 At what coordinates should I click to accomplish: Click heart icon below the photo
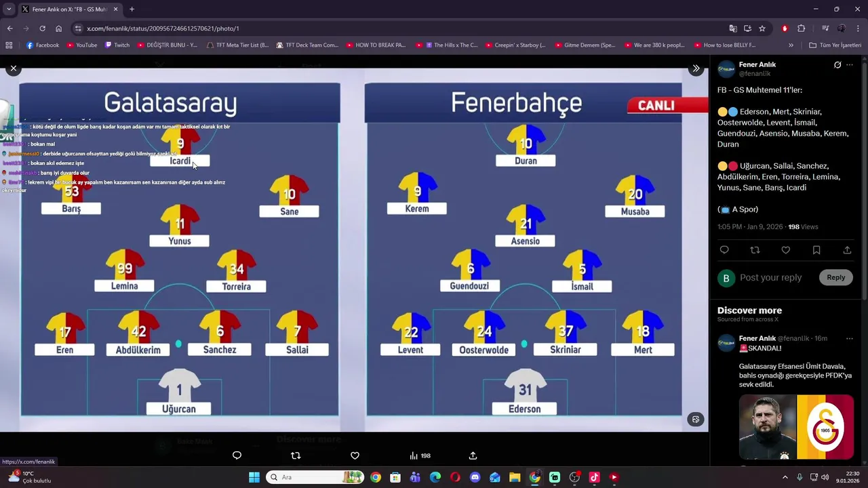point(355,455)
